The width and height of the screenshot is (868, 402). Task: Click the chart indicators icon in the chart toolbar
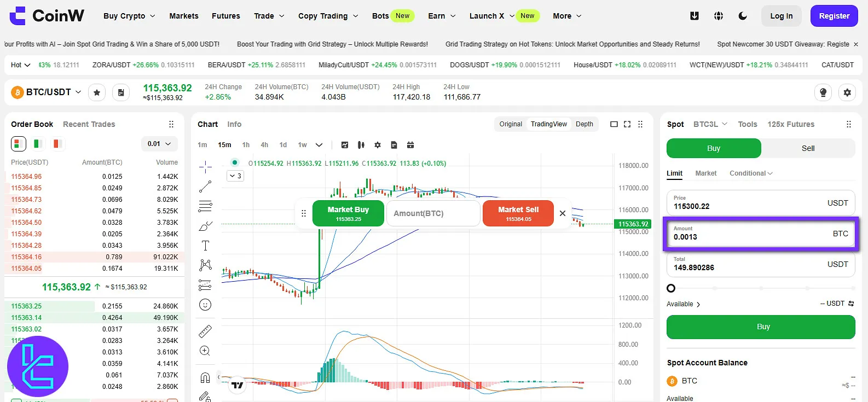345,145
